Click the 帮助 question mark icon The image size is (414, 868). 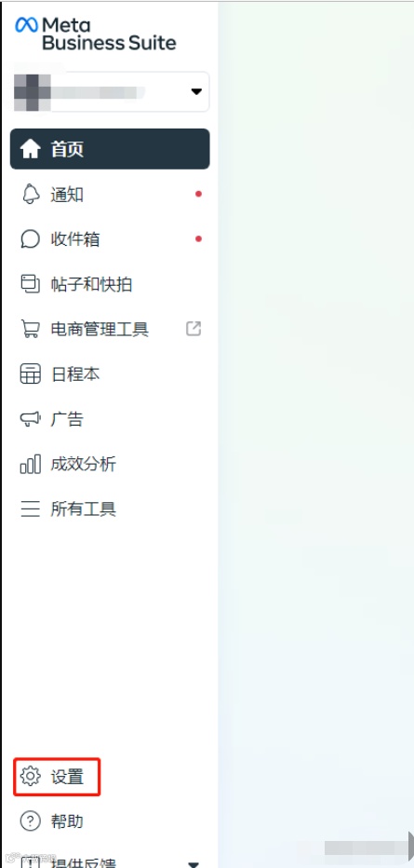tap(31, 821)
